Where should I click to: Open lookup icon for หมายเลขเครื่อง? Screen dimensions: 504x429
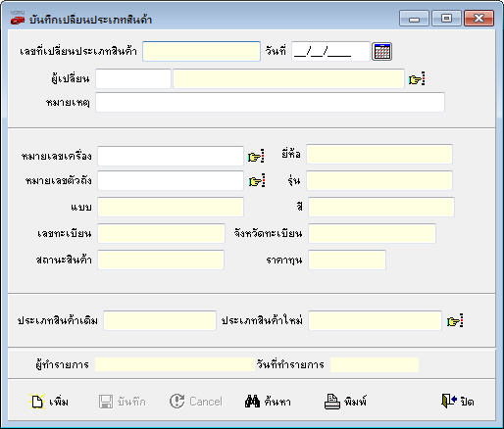point(256,157)
